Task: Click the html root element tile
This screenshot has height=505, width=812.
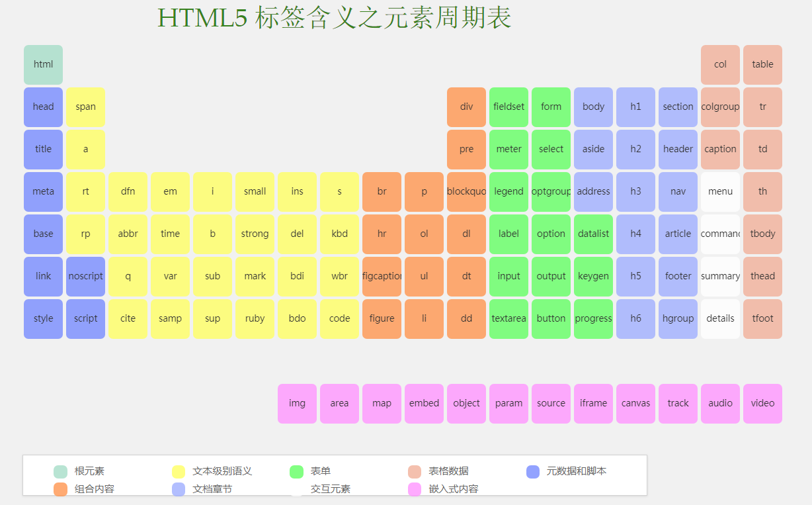Action: point(43,64)
